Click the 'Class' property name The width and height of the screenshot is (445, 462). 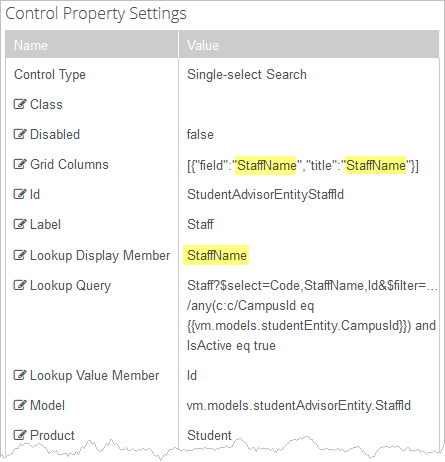tap(46, 104)
